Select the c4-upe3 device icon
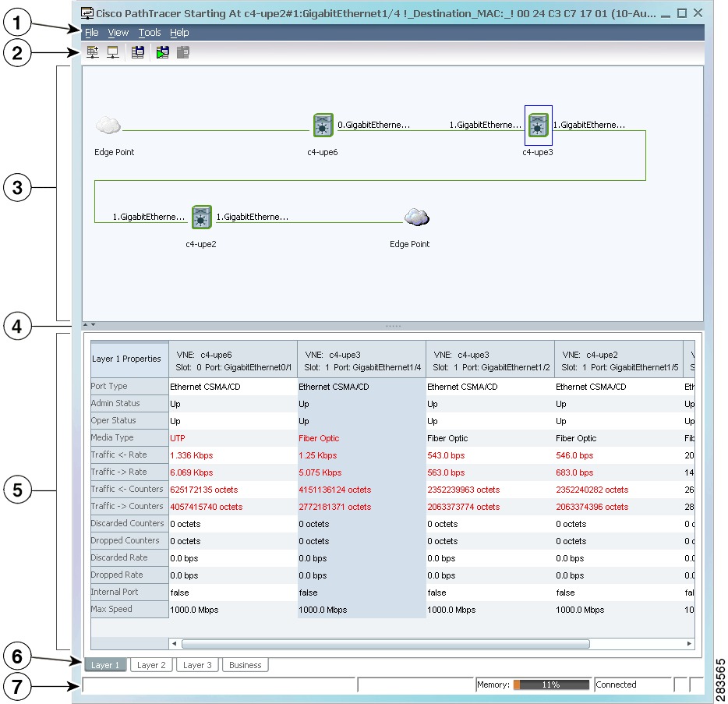The image size is (728, 704). click(x=539, y=126)
